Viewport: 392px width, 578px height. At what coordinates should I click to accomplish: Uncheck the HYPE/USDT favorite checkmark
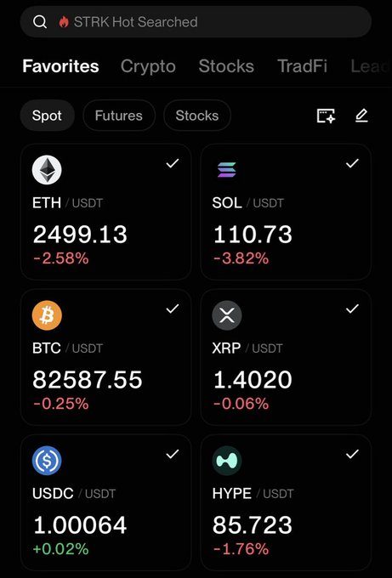click(x=352, y=454)
